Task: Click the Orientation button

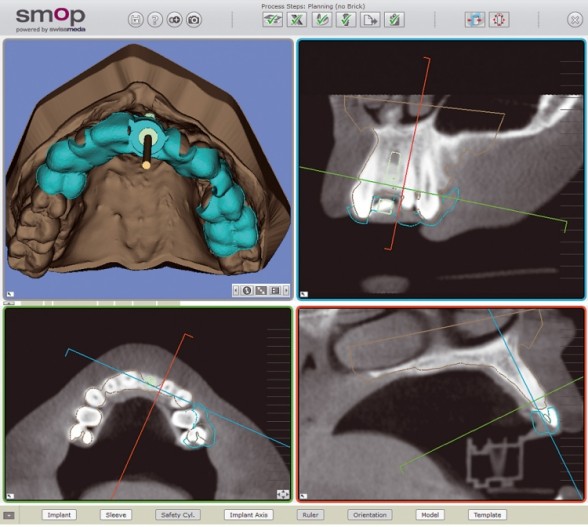Action: (370, 515)
